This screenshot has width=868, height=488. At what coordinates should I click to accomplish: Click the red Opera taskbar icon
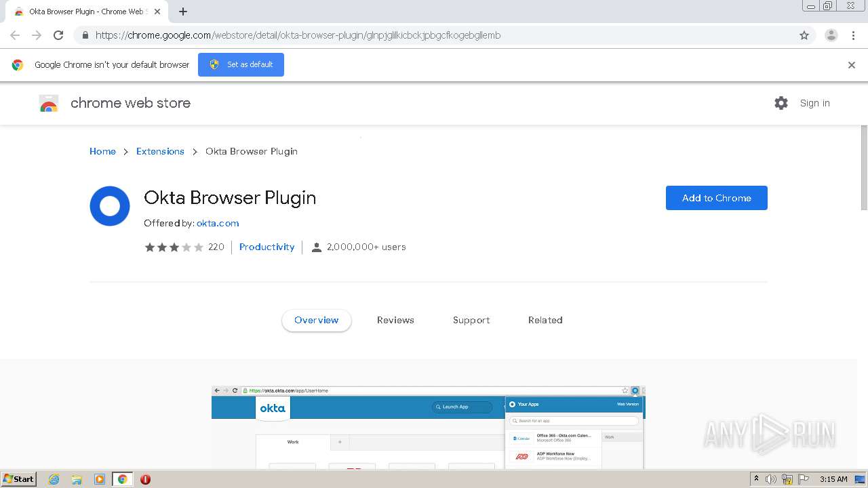coord(145,479)
